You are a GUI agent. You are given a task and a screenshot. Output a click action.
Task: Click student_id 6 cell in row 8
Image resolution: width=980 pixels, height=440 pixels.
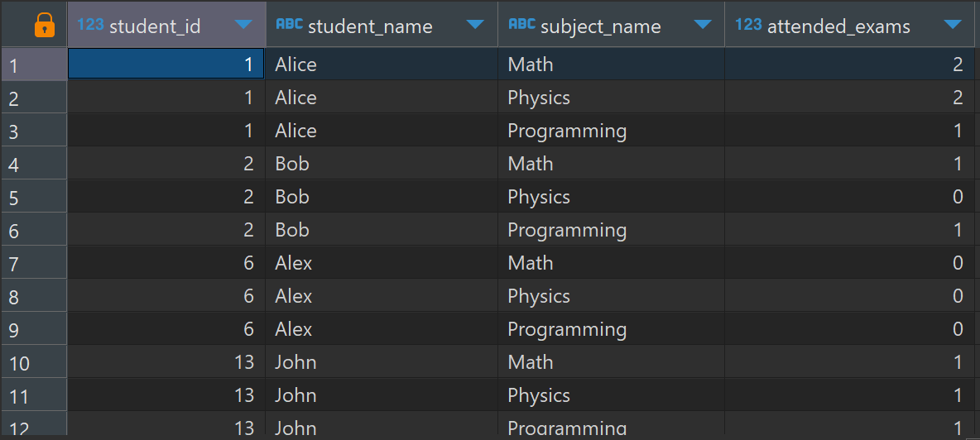166,296
